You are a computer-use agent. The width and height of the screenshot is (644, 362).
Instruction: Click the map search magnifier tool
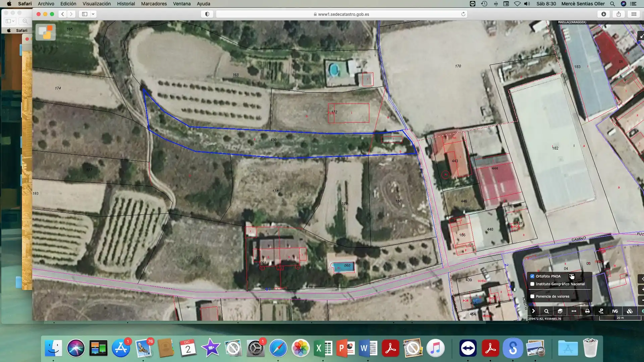coord(546,311)
